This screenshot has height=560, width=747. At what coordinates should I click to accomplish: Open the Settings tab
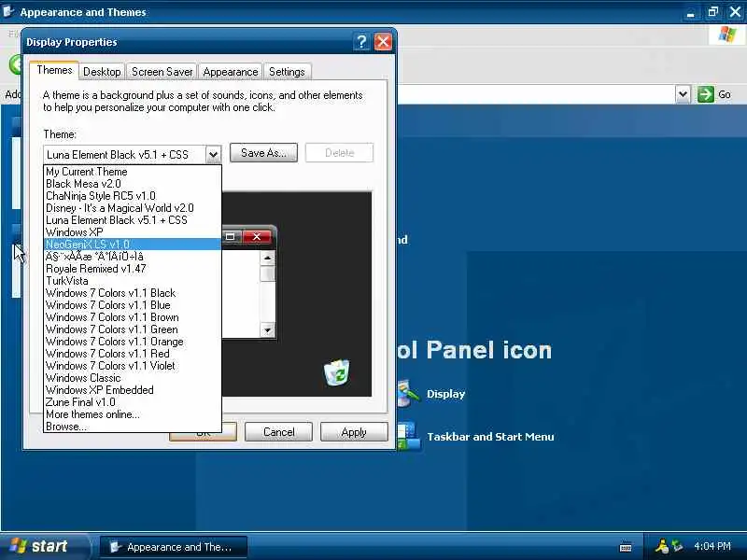(287, 72)
